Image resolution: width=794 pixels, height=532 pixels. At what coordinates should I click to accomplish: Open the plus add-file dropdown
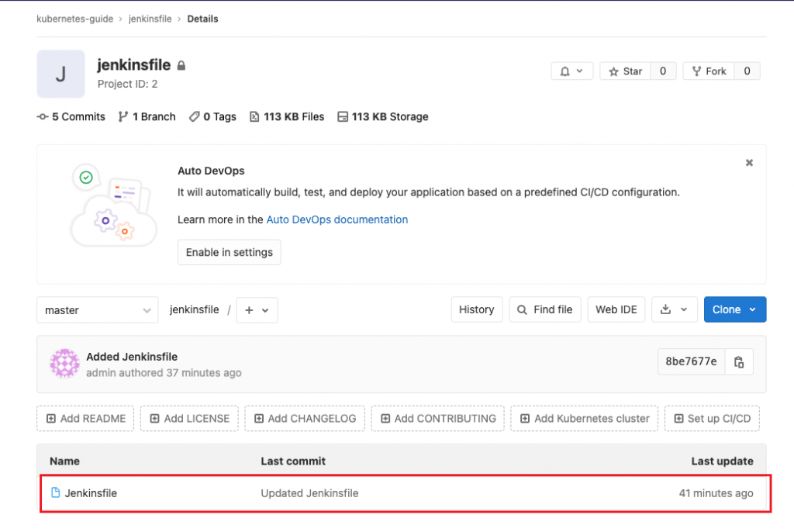coord(257,310)
